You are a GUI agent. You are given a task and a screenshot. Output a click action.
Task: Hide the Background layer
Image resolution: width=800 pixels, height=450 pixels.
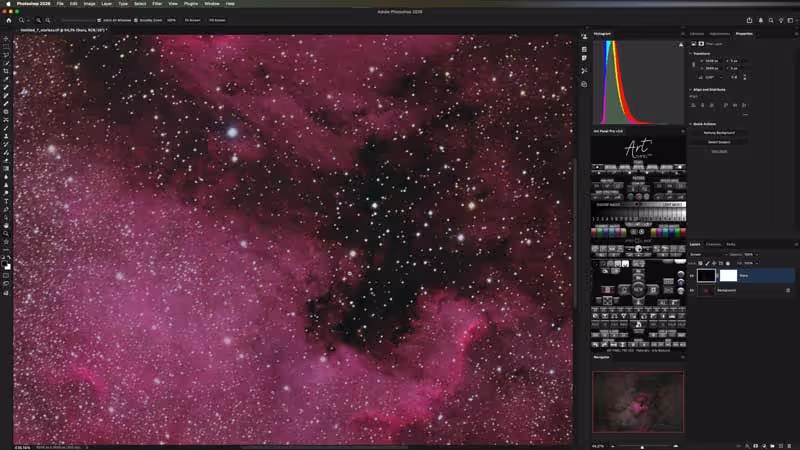pyautogui.click(x=692, y=290)
